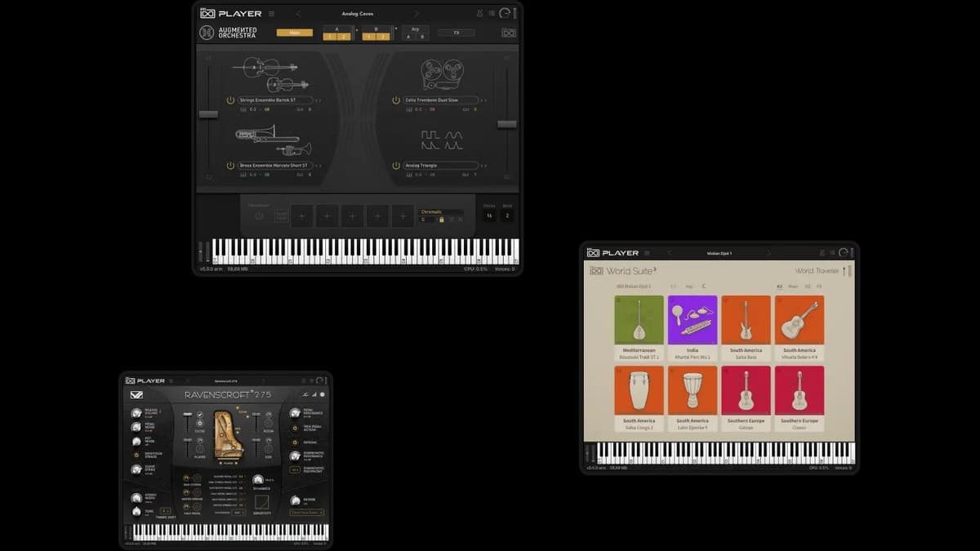Viewport: 980px width, 551px height.
Task: Click the sensitivity curve box in Ravenscroft
Action: [261, 502]
